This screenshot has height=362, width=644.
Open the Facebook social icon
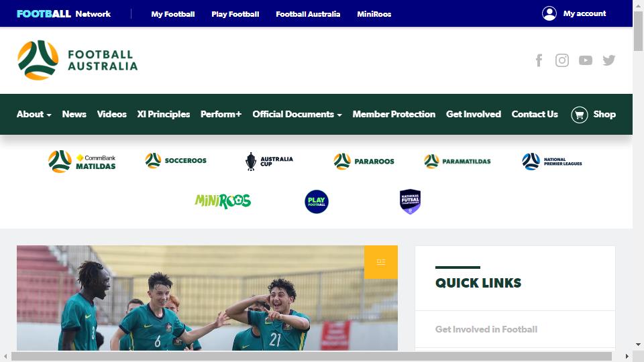point(539,60)
